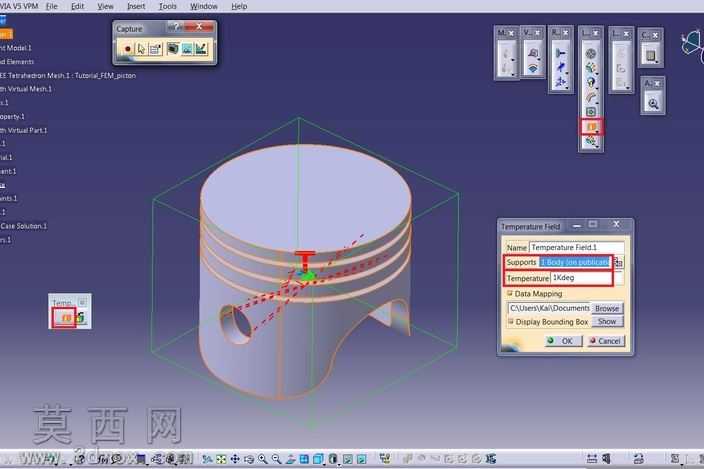Click the Zoom In icon in bottom toolbar
Viewport: 704px width, 469px height.
pos(263,459)
